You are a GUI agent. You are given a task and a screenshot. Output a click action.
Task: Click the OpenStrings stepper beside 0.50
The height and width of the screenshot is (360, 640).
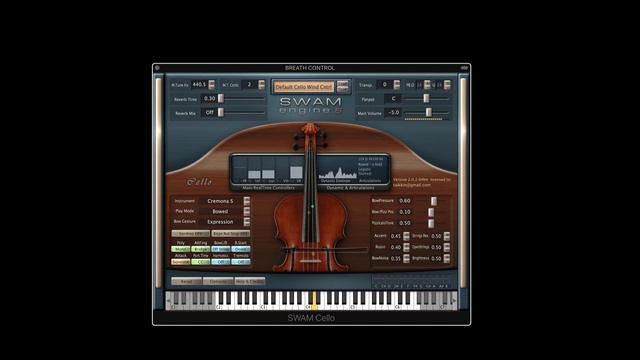(447, 247)
